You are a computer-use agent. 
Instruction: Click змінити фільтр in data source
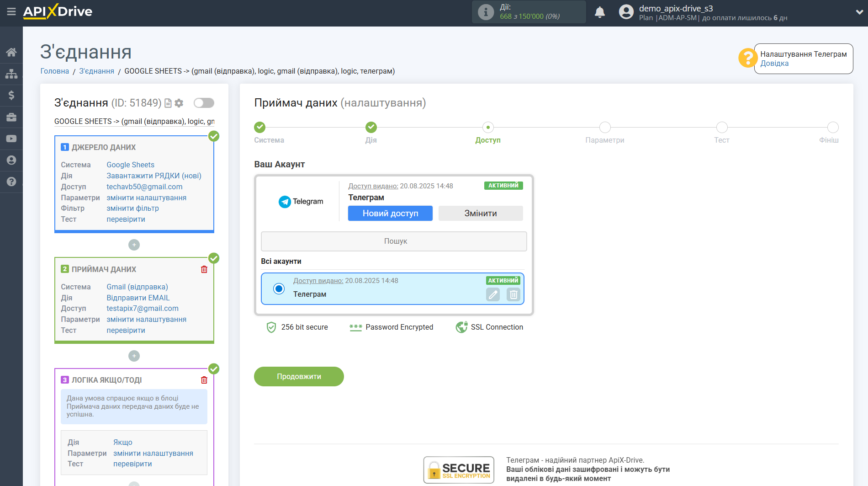(132, 208)
